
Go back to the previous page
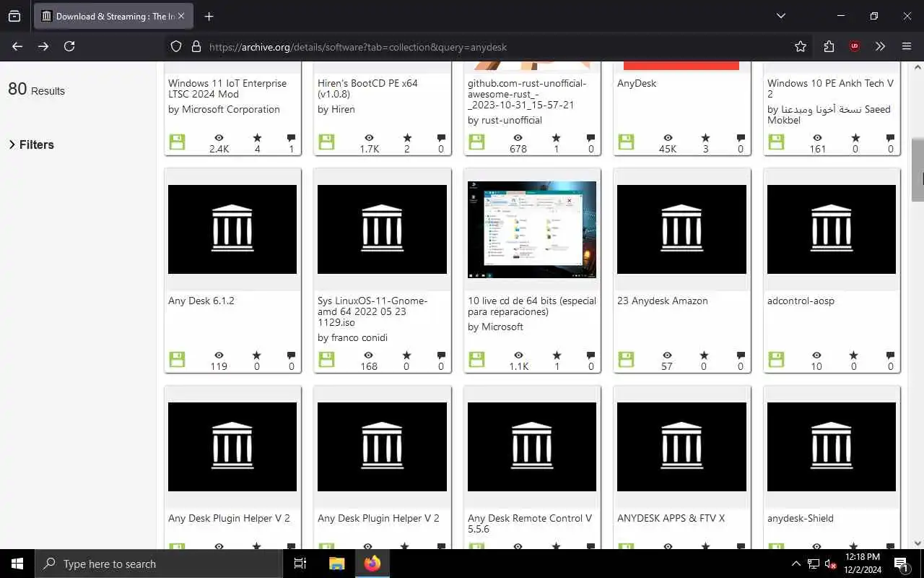tap(17, 46)
